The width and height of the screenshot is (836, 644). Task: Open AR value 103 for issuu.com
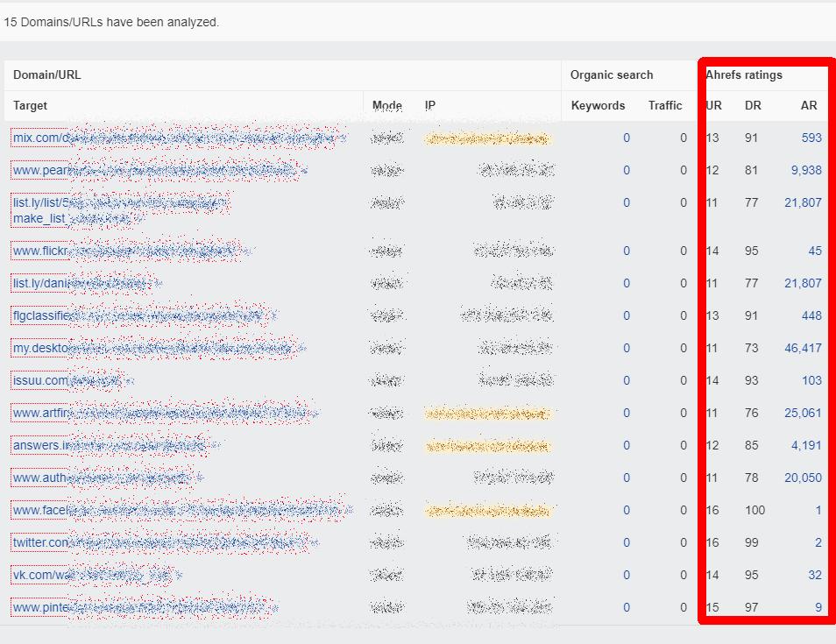811,380
